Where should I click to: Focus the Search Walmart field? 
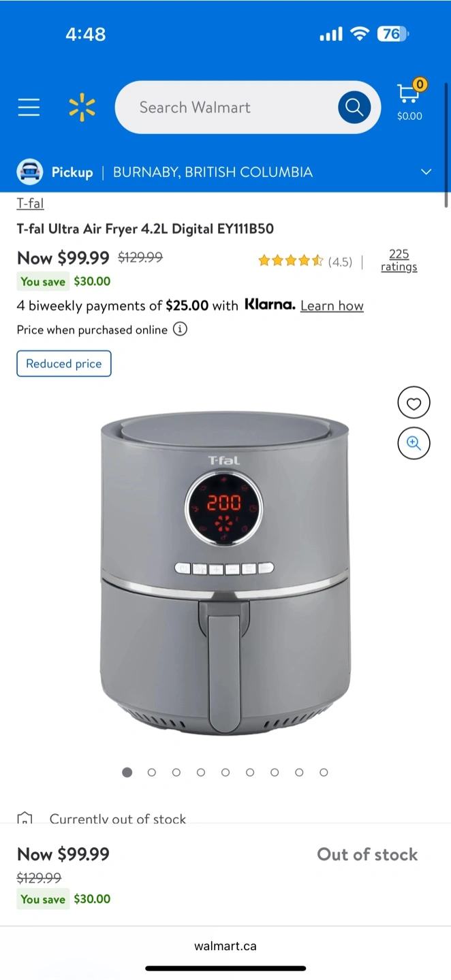coord(225,108)
